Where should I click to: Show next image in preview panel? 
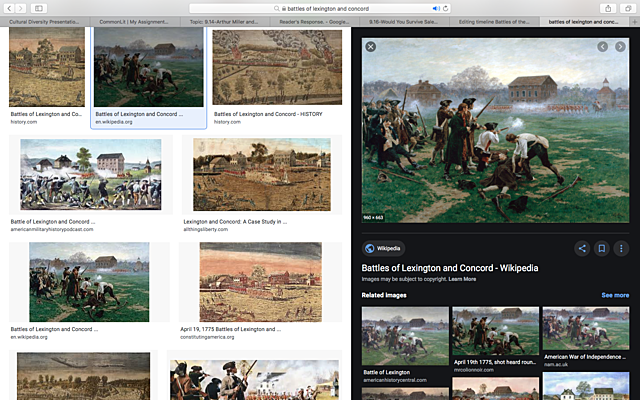620,47
